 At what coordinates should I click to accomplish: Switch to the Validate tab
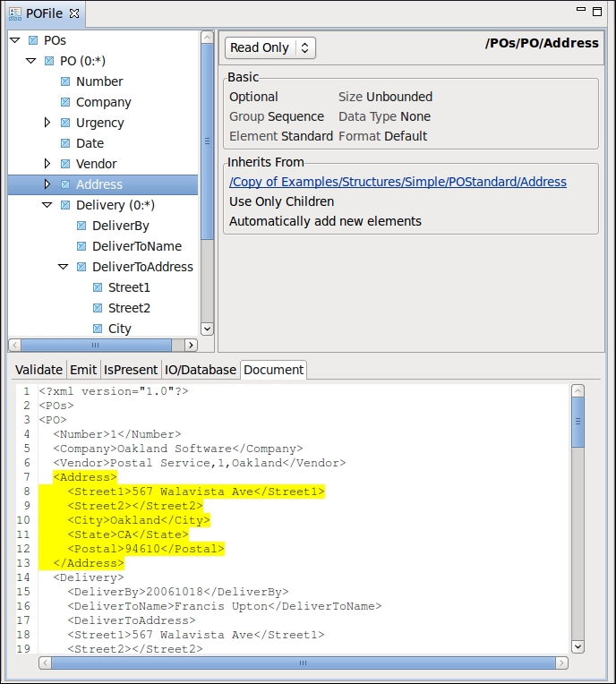click(x=38, y=370)
